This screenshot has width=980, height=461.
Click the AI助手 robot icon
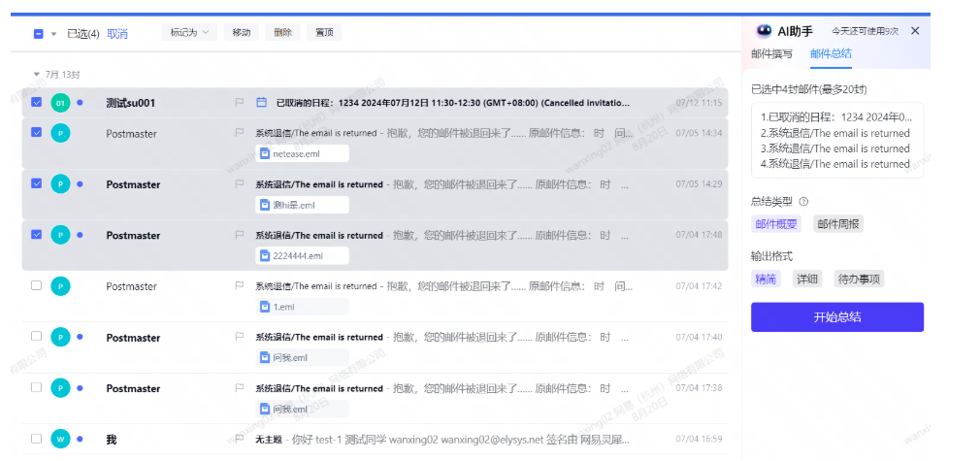(763, 31)
